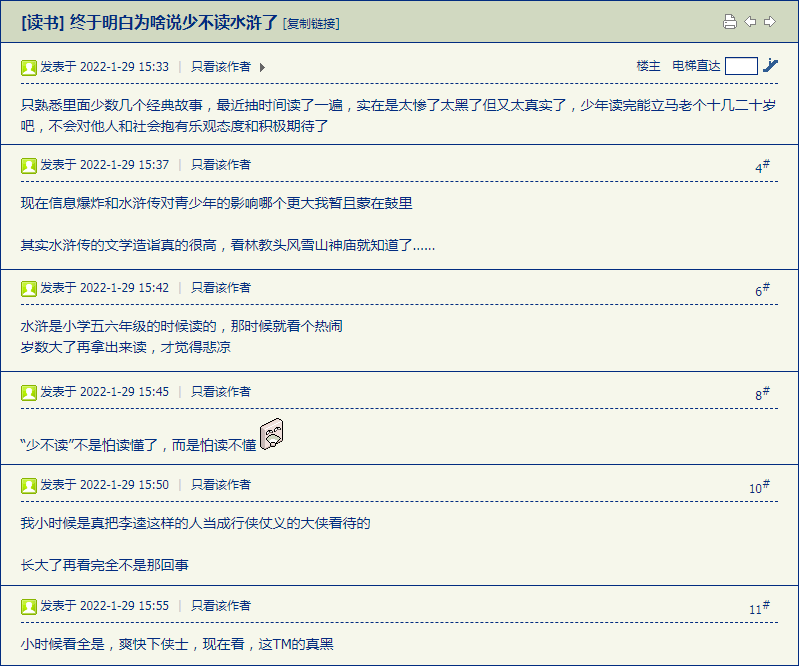Click timestamp 发表于 2022-1-29 15:42

(104, 287)
